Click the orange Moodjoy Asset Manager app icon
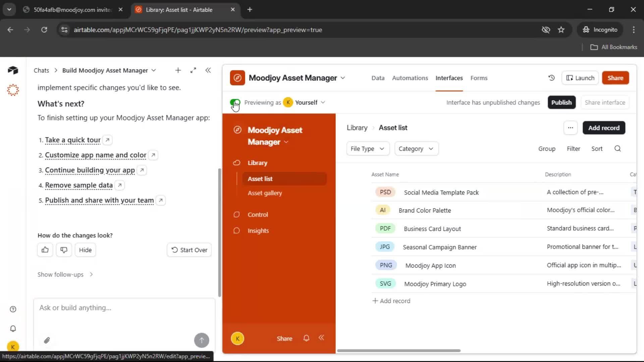Viewport: 644px width, 362px height. tap(237, 78)
